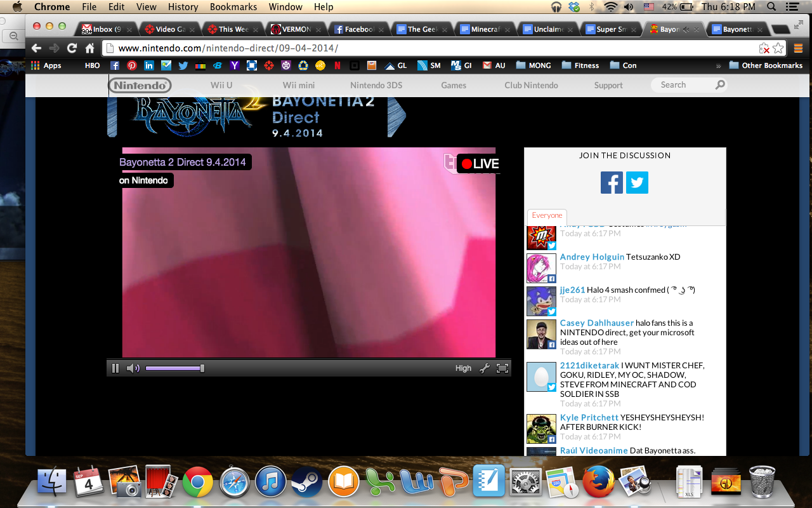Pause the live Bayonetta 2 stream
Viewport: 812px width, 508px height.
[115, 368]
